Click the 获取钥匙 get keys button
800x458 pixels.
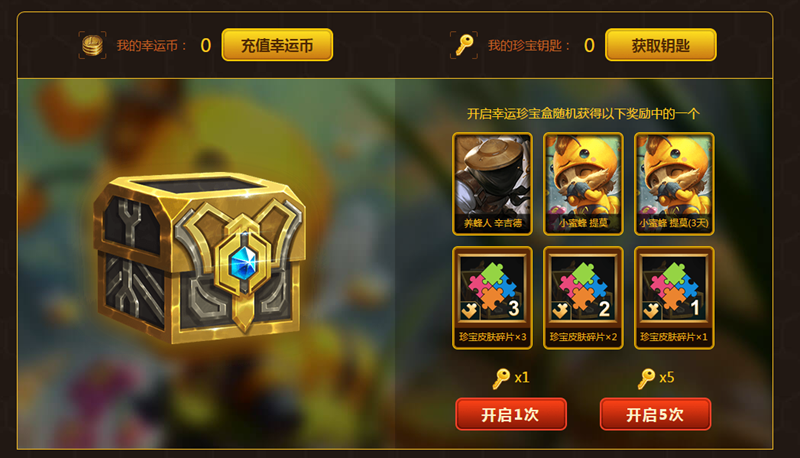point(661,45)
